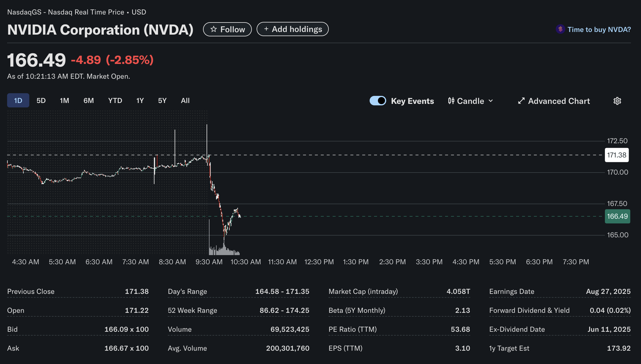Click the star icon in Follow button
Viewport: 641px width, 364px height.
[x=213, y=29]
